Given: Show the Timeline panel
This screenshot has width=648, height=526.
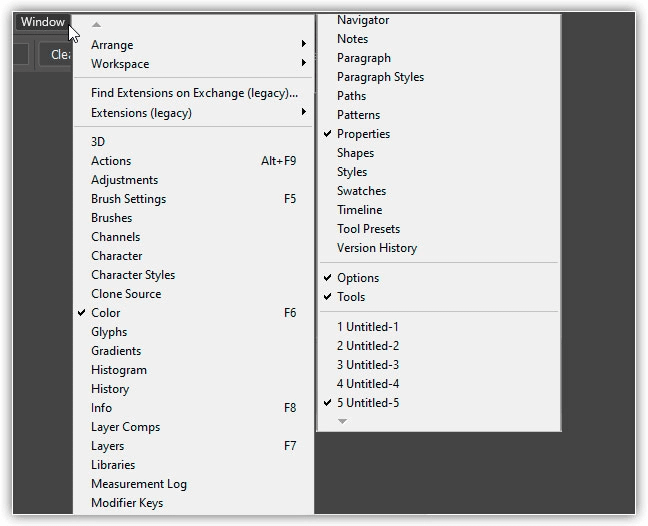Looking at the screenshot, I should [439, 210].
